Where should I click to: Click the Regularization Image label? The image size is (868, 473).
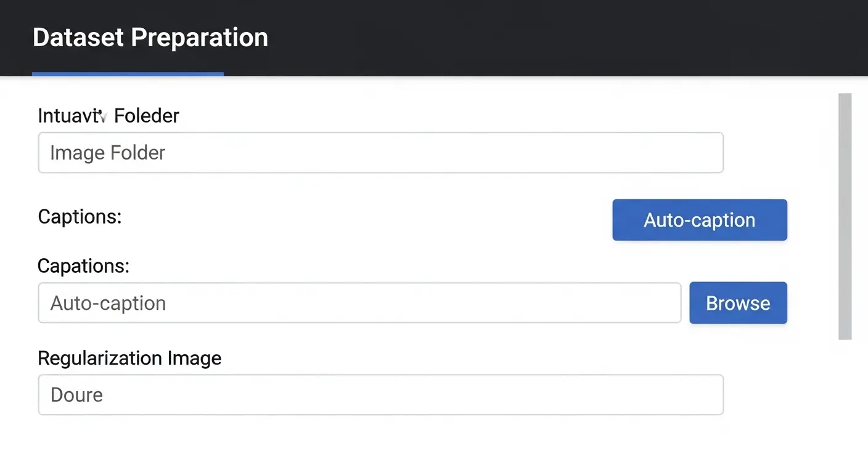click(x=129, y=358)
